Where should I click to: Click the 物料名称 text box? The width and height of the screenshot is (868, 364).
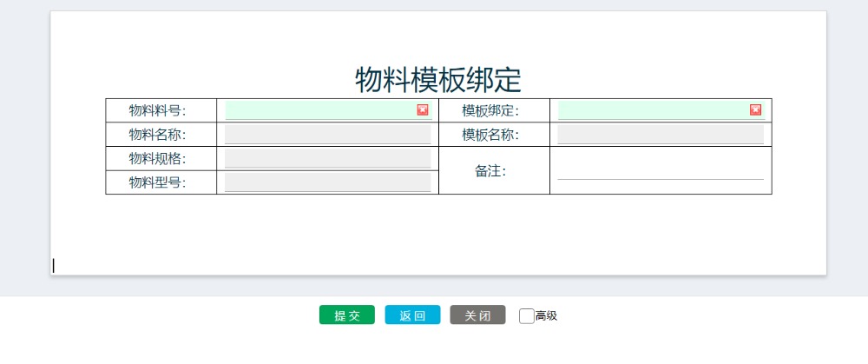pyautogui.click(x=327, y=135)
